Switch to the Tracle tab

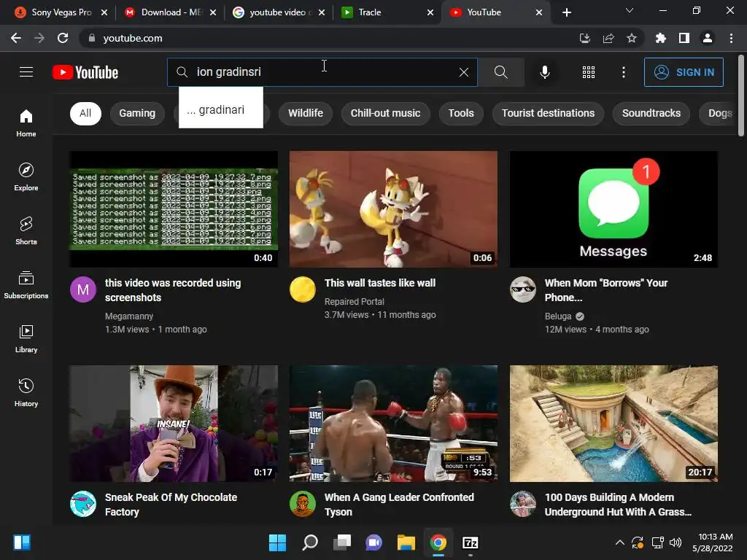click(x=387, y=12)
